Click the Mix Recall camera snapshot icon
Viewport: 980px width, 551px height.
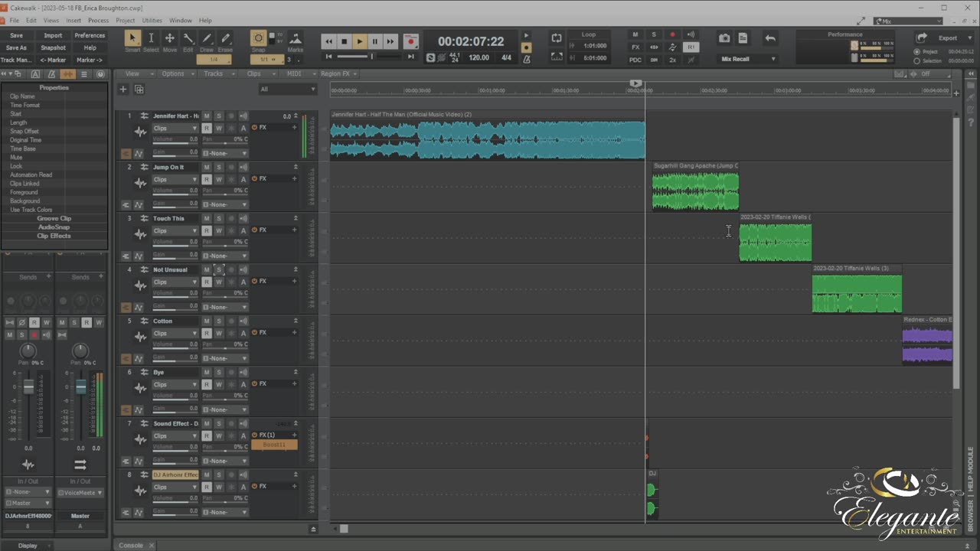coord(724,38)
